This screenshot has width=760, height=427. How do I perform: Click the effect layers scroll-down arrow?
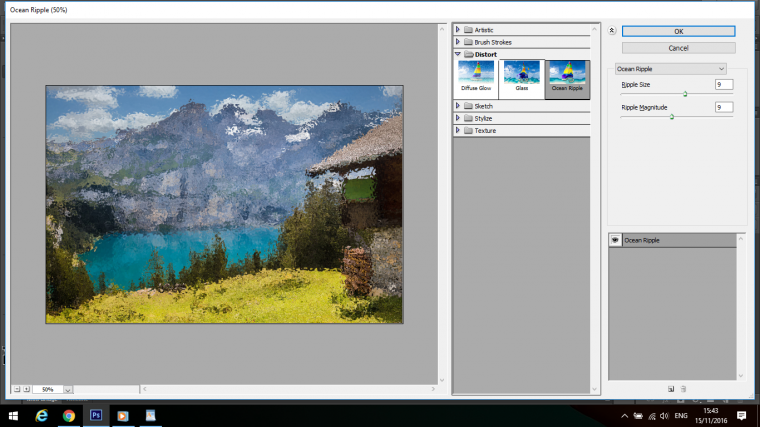(741, 376)
